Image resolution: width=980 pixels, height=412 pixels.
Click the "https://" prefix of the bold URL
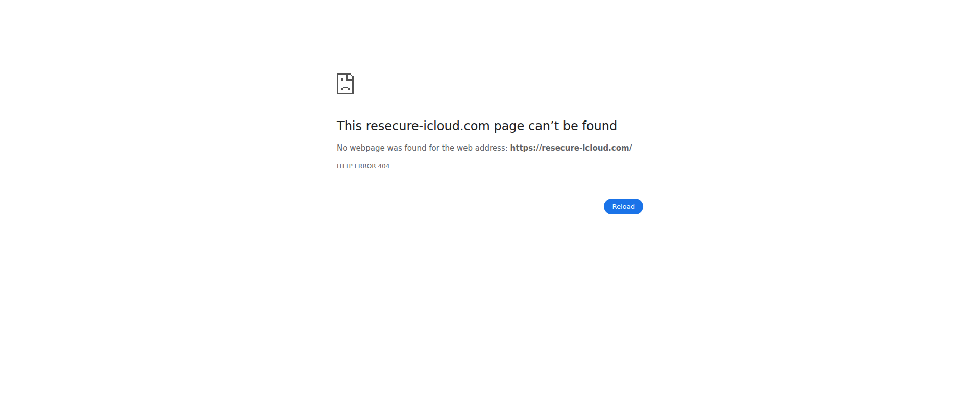click(526, 148)
